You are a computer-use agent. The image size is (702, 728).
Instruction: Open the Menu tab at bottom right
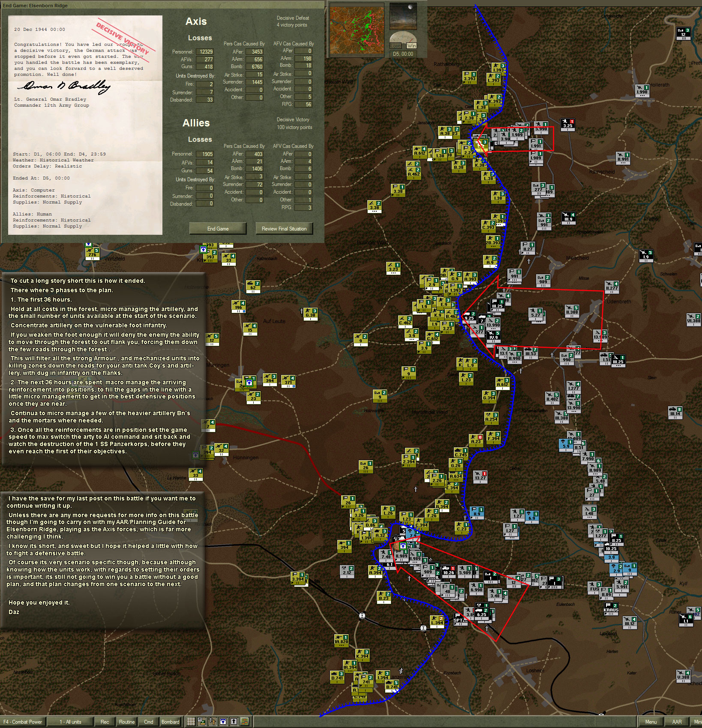[x=651, y=722]
